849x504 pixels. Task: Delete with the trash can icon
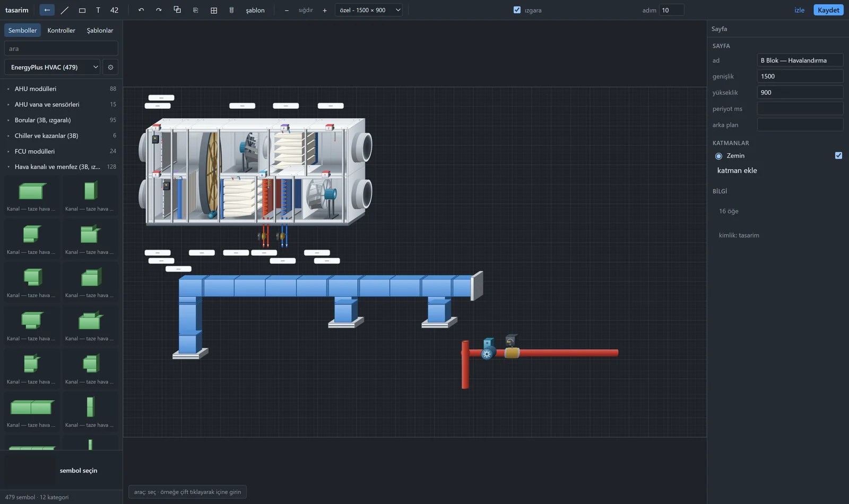(231, 10)
